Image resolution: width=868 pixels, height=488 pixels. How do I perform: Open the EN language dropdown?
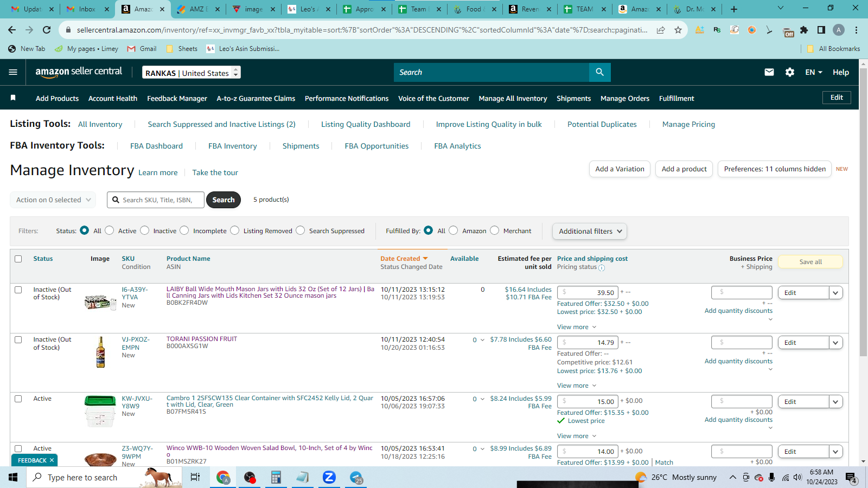click(814, 72)
